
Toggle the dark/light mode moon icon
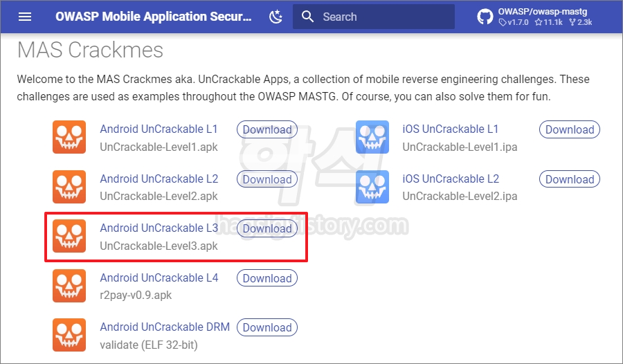276,17
